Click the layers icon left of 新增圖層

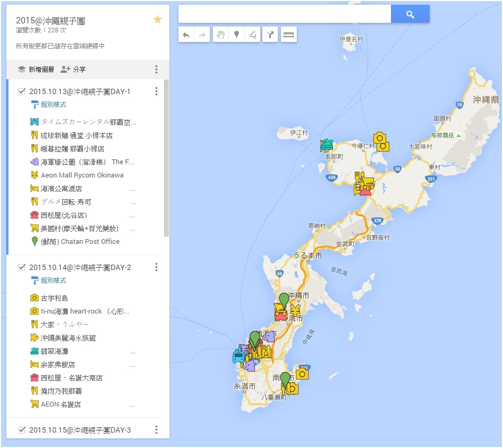click(x=21, y=69)
